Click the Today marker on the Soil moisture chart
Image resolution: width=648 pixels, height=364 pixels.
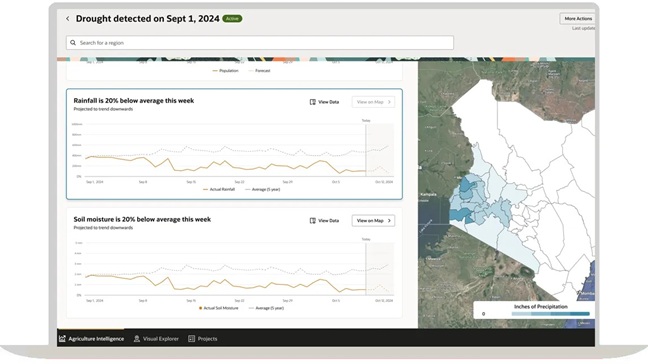pos(366,239)
